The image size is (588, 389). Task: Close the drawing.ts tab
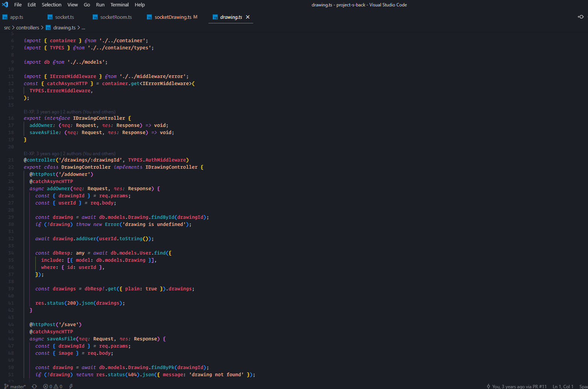(x=248, y=17)
